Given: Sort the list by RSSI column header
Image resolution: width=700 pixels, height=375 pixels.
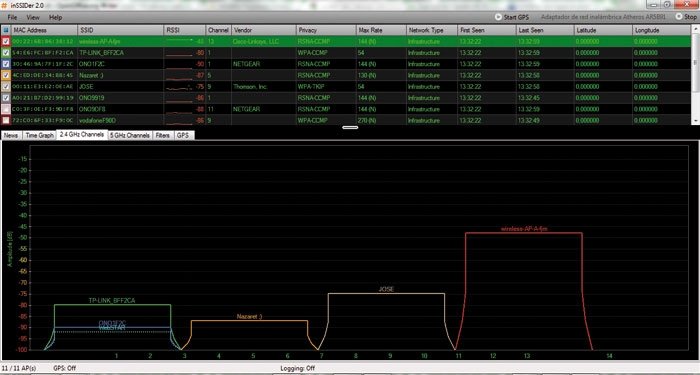Looking at the screenshot, I should click(184, 30).
